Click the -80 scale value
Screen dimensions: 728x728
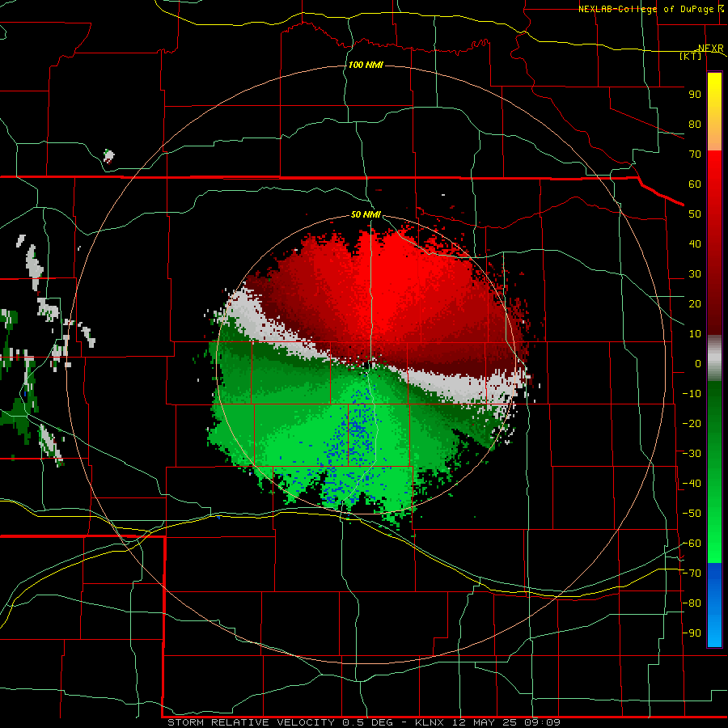click(692, 603)
